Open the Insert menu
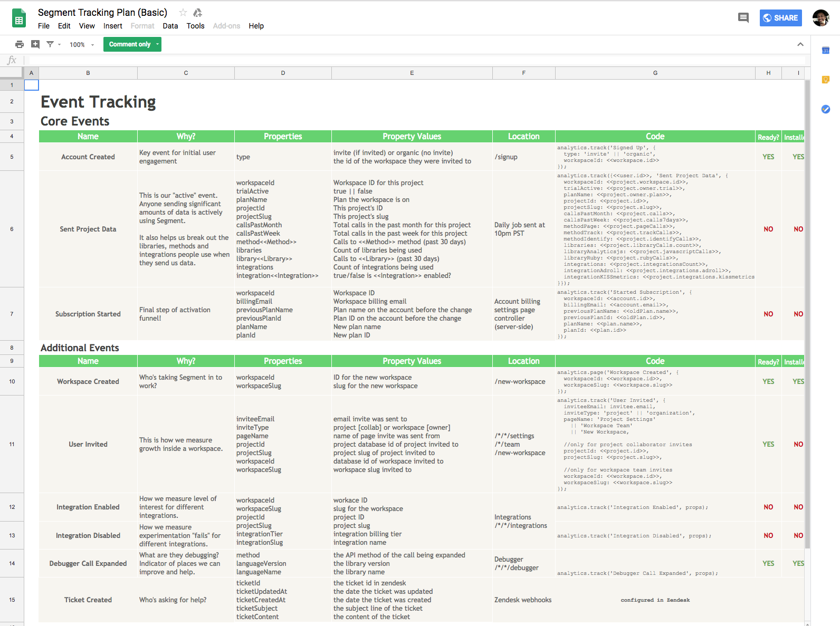840x626 pixels. coord(113,26)
